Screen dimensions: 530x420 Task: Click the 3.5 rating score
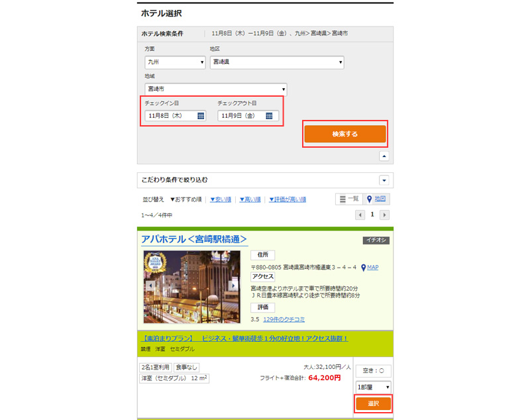point(255,319)
